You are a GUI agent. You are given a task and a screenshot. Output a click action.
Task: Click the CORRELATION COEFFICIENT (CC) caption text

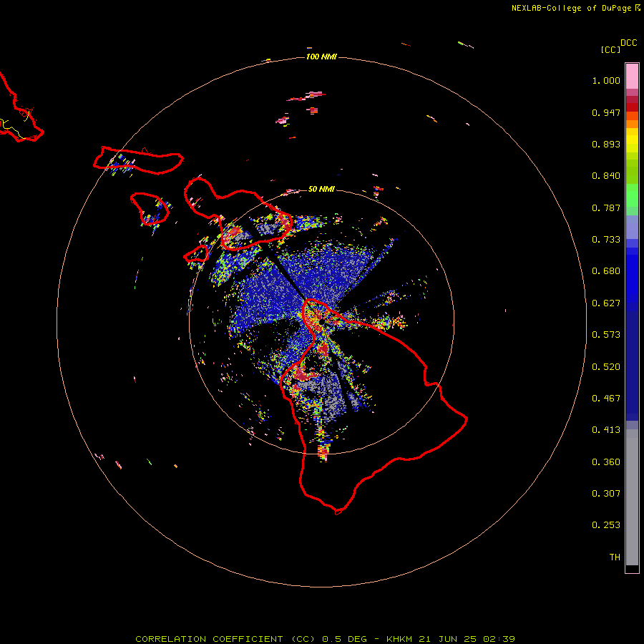click(225, 639)
